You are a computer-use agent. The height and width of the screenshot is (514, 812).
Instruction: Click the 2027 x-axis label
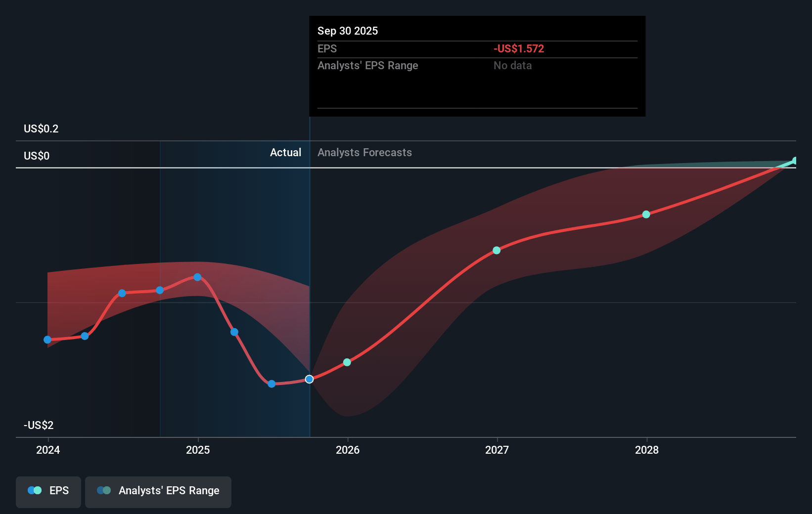point(497,450)
